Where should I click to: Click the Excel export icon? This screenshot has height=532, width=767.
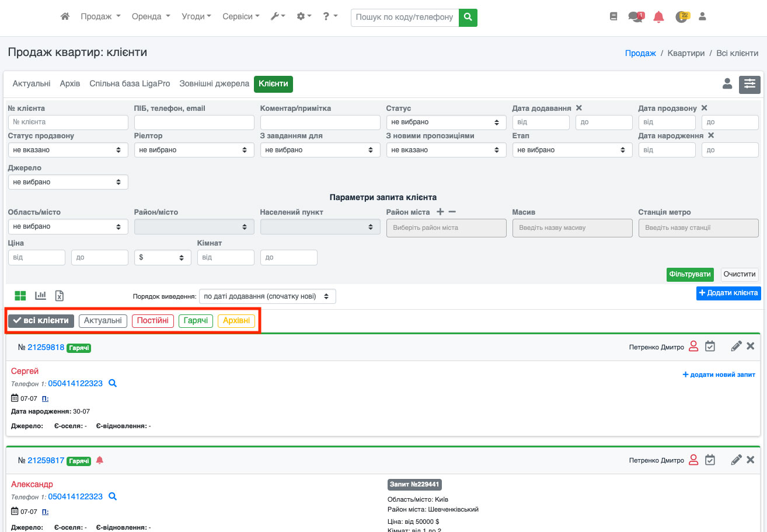(x=60, y=296)
